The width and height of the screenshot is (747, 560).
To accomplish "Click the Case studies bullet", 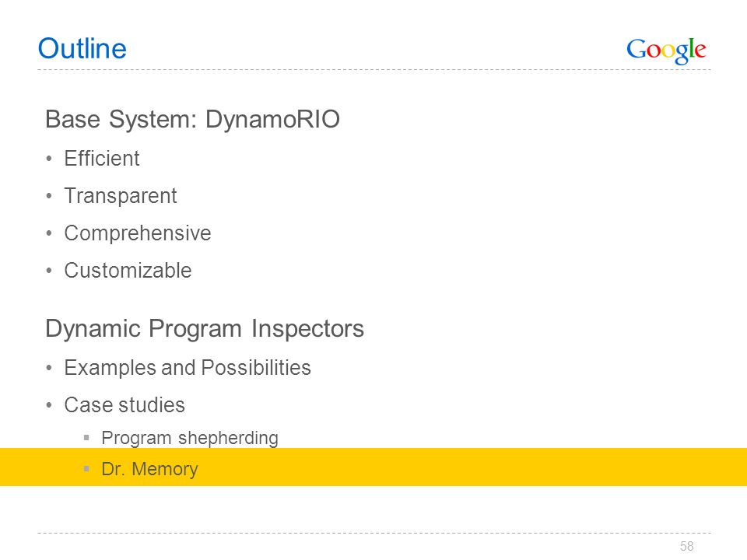I will 124,405.
